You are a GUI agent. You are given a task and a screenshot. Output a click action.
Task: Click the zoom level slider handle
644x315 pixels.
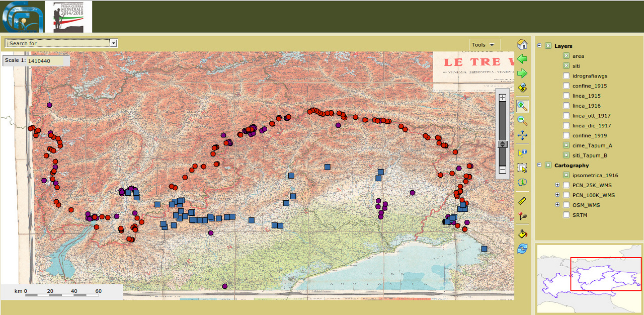pos(502,144)
